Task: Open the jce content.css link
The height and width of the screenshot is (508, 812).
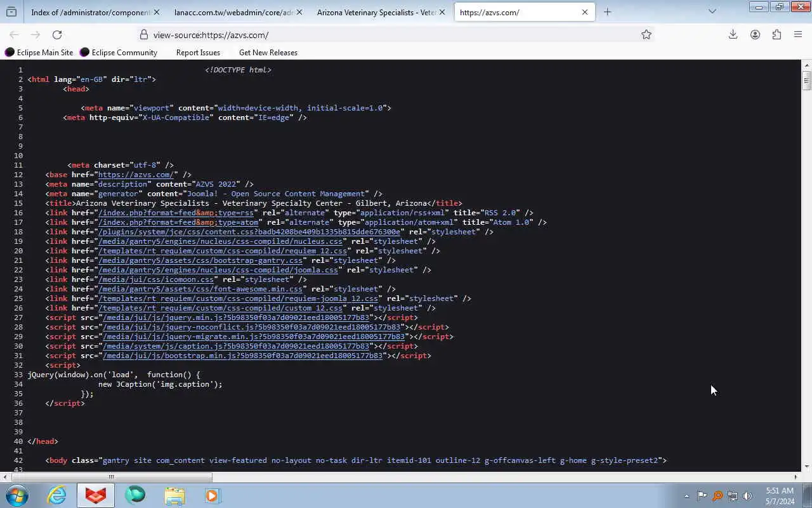Action: pos(249,232)
